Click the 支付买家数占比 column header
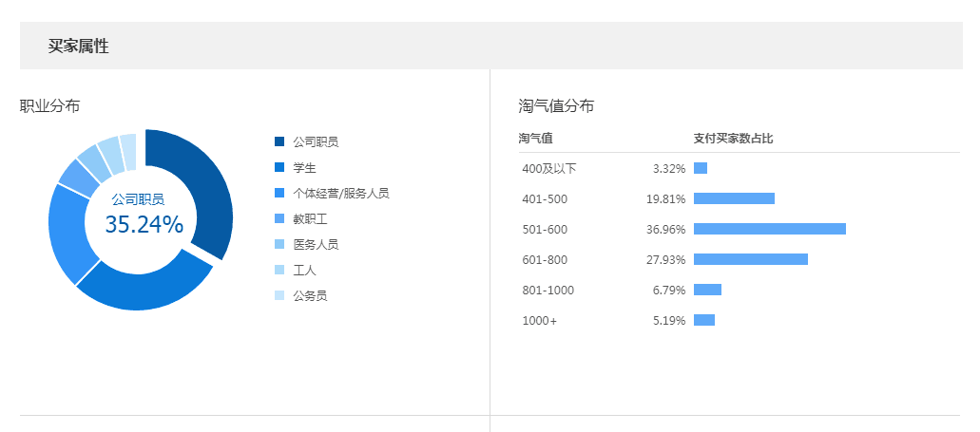Viewport: 980px width, 432px height. tap(733, 139)
